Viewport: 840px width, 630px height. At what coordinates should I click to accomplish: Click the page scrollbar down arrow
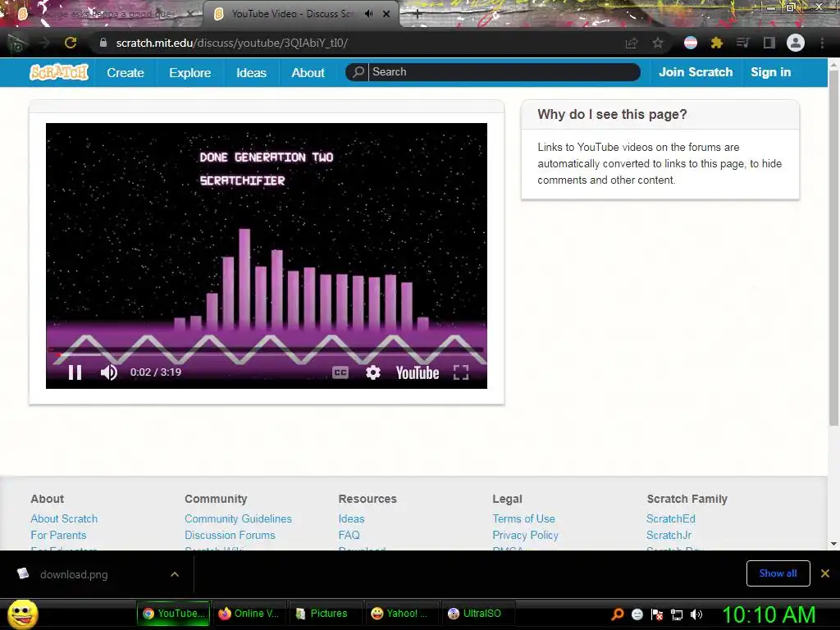coord(833,544)
